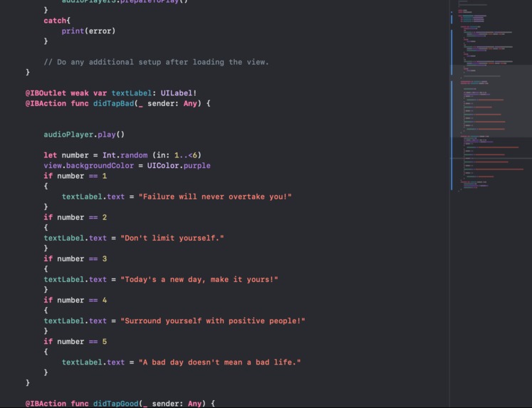Click string "Failure will never overtake you!"
The width and height of the screenshot is (532, 408).
tap(215, 197)
